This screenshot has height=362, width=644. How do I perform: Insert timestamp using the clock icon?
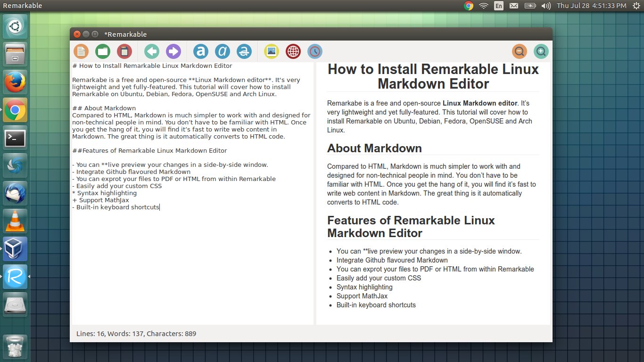coord(315,51)
